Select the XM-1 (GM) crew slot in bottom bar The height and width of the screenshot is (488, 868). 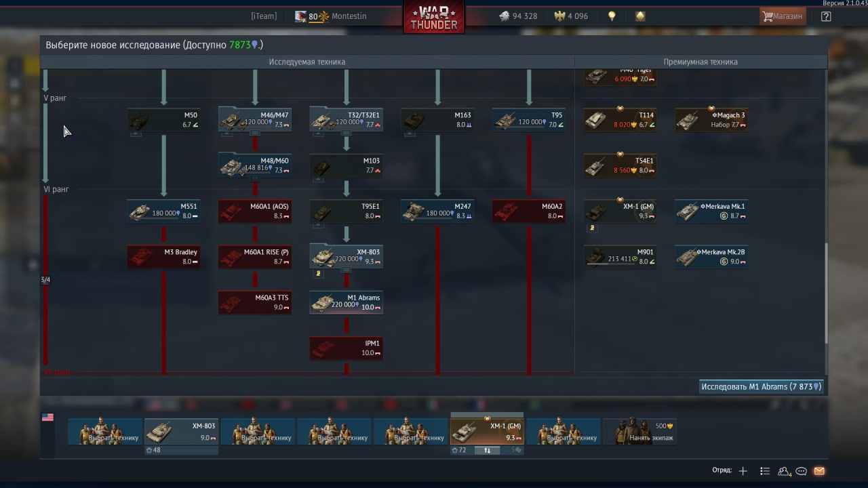pyautogui.click(x=487, y=432)
